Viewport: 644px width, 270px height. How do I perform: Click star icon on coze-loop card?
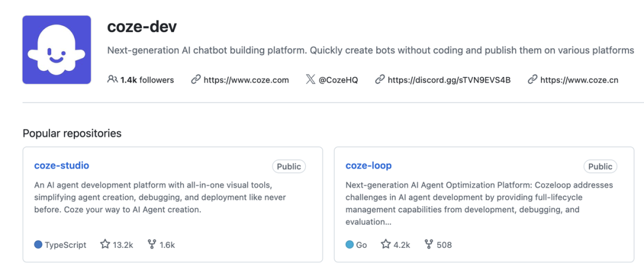pyautogui.click(x=385, y=244)
